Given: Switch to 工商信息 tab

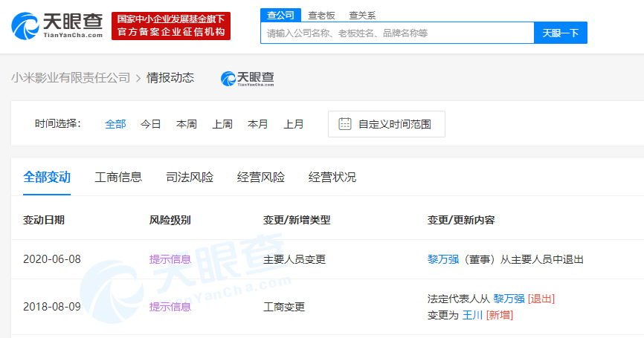Looking at the screenshot, I should tap(118, 178).
